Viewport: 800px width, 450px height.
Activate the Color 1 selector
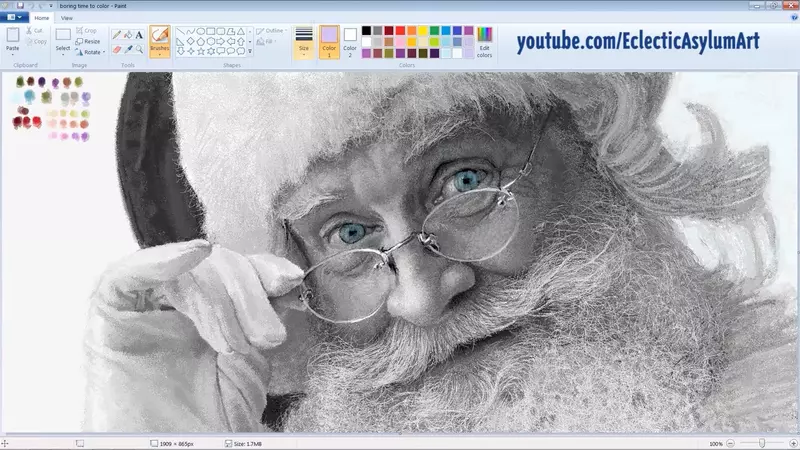(x=329, y=42)
